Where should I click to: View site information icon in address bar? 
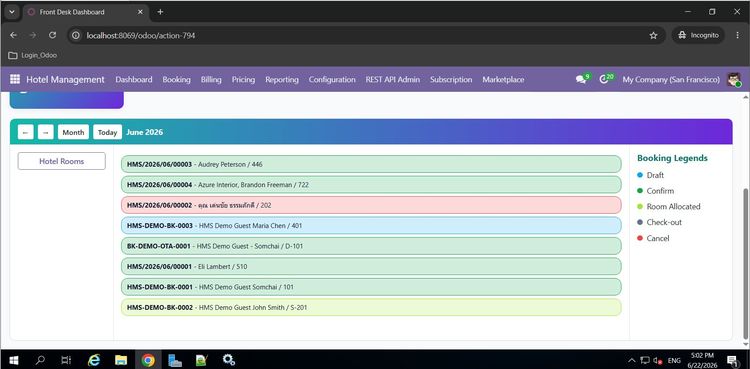click(76, 35)
